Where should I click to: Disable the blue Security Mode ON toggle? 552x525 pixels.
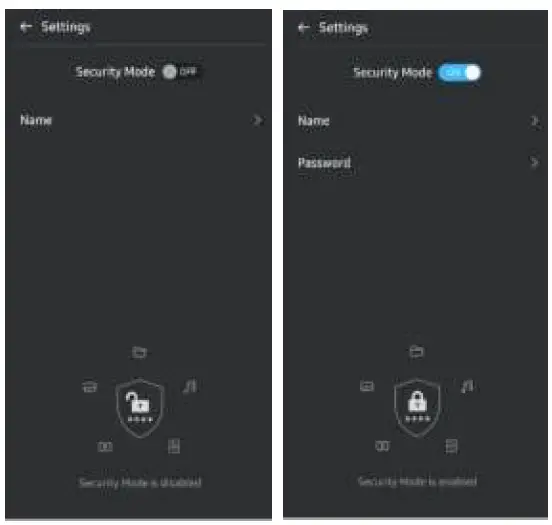point(459,73)
